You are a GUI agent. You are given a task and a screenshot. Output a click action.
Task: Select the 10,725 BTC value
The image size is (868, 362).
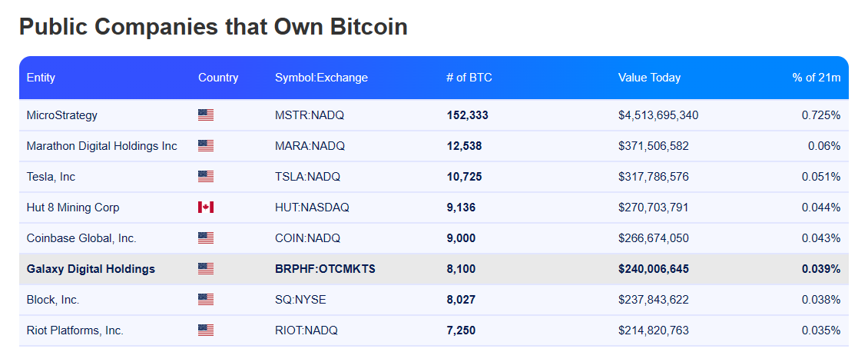(464, 177)
